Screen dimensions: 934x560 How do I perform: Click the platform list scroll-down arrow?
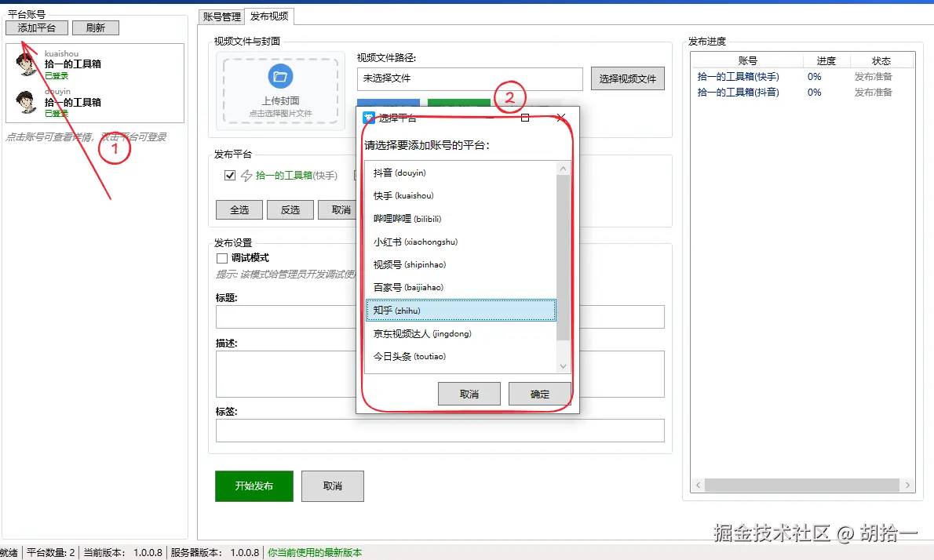coord(563,366)
